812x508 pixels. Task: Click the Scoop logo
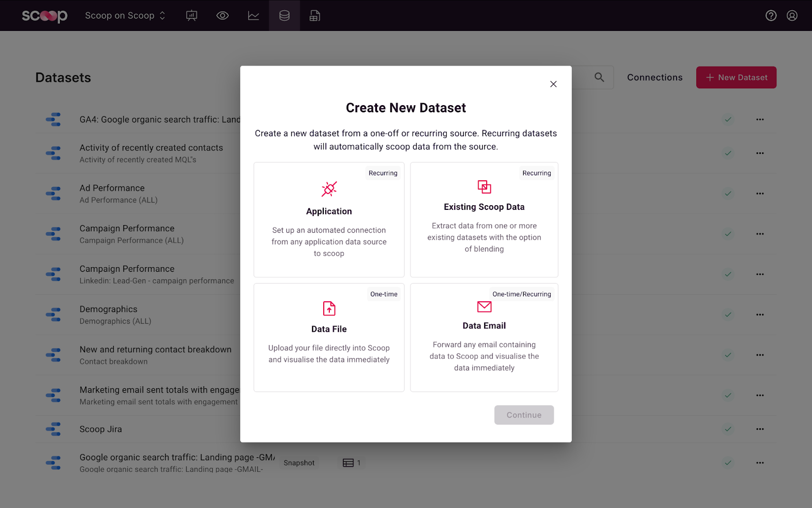(45, 16)
